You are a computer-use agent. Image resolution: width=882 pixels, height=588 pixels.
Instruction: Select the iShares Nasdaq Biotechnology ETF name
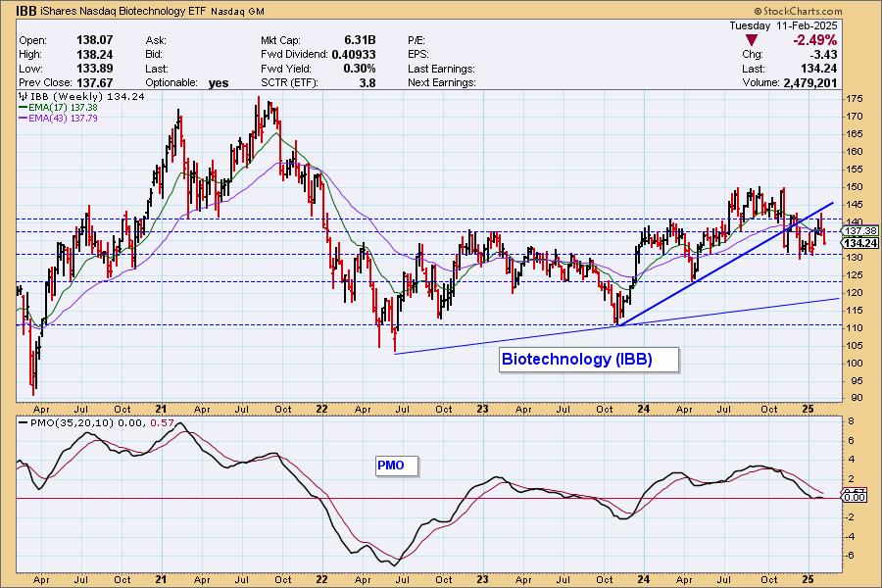point(124,11)
